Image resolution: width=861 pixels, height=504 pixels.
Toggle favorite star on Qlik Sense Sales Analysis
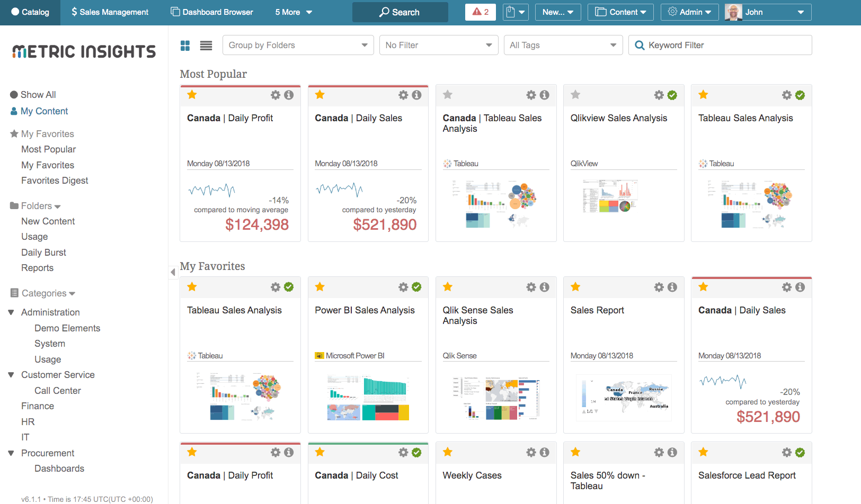click(448, 287)
